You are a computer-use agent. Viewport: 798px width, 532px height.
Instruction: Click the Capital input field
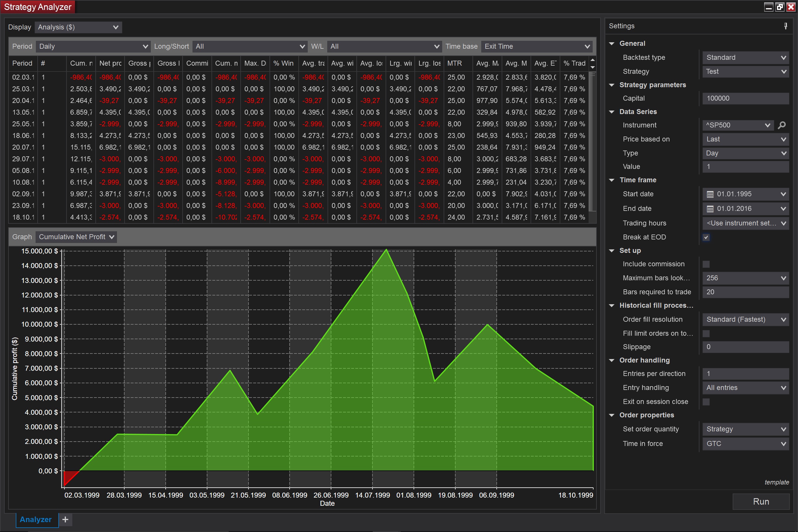pyautogui.click(x=745, y=98)
